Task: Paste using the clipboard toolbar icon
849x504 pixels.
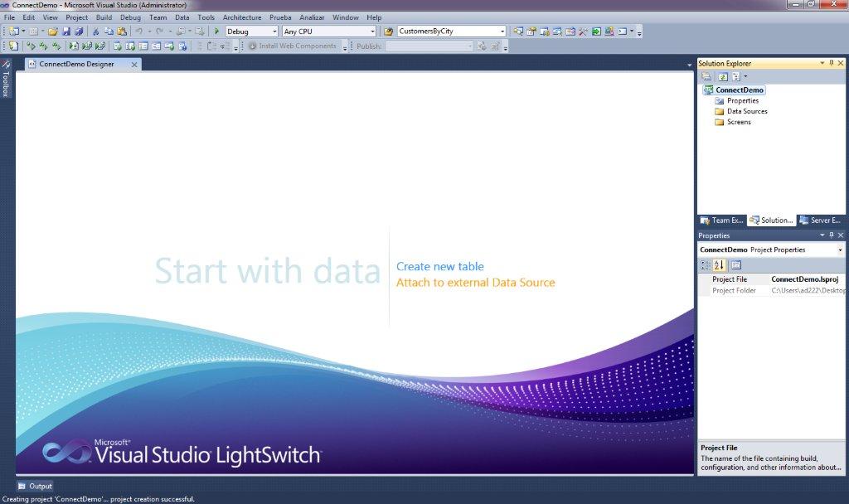Action: coord(122,31)
